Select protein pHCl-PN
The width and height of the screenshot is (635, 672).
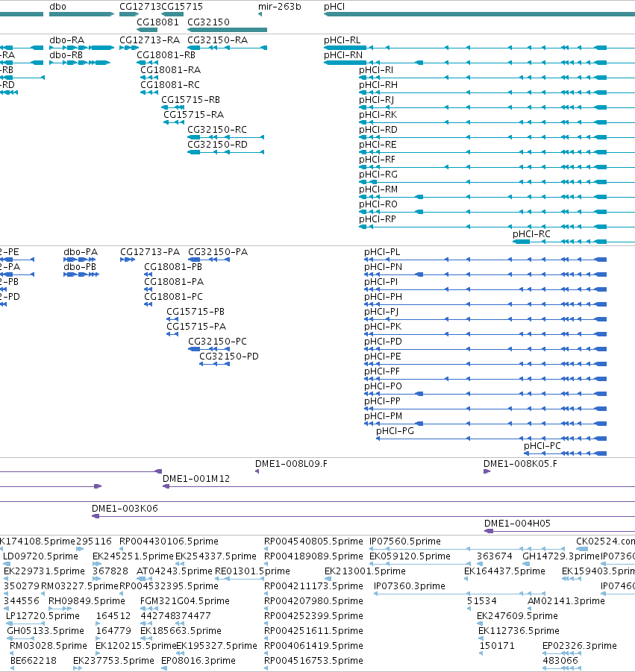coord(383,267)
